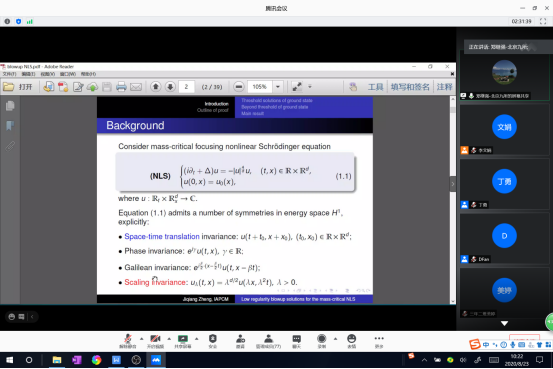Expand the arrow next to microphone button
553x369 pixels.
point(141,339)
